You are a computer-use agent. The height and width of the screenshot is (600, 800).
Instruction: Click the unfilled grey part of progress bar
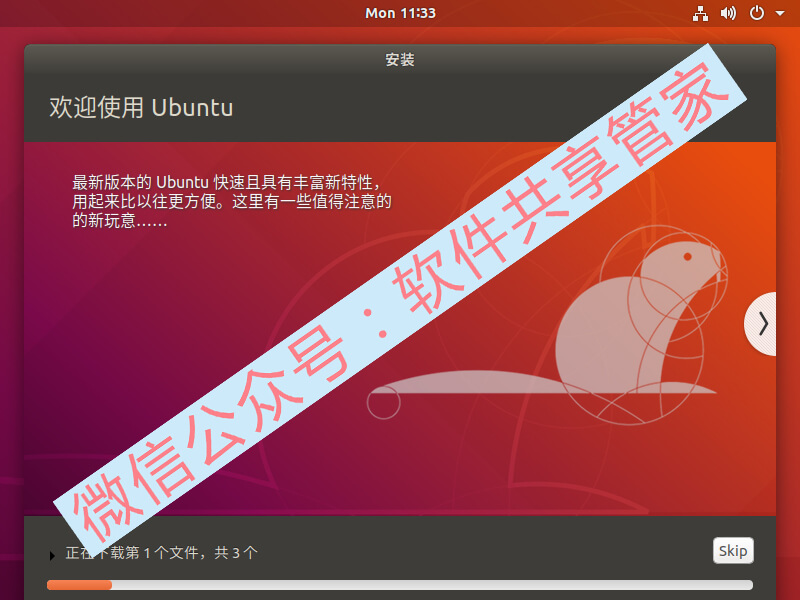[x=432, y=585]
